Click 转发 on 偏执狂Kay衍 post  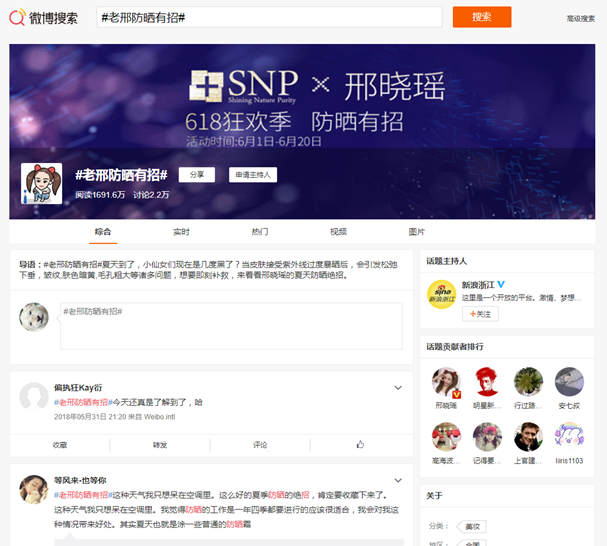tap(160, 445)
